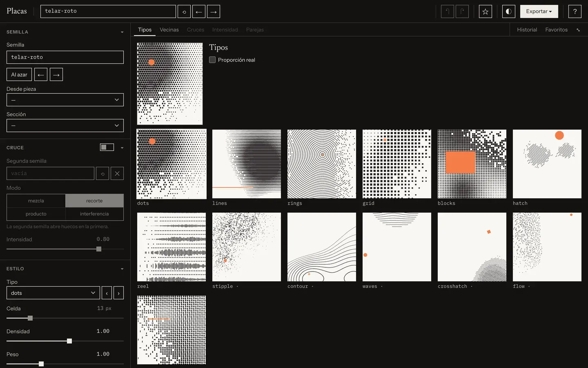588x368 pixels.
Task: Select previous Tipo with the left chevron
Action: click(107, 293)
